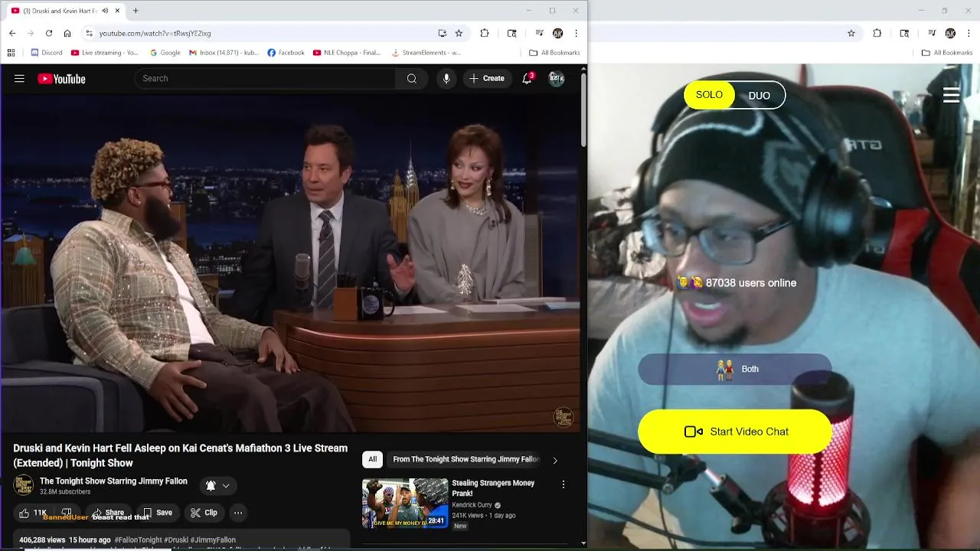This screenshot has width=980, height=551.
Task: Open the YouTube Create menu
Action: click(x=487, y=78)
